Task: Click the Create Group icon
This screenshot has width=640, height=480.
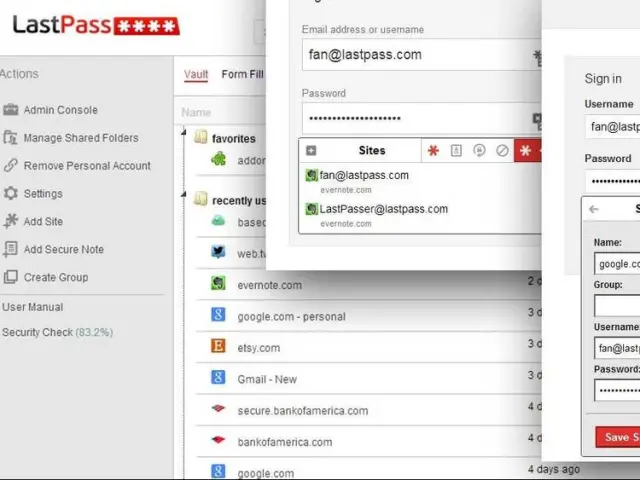Action: pos(11,277)
